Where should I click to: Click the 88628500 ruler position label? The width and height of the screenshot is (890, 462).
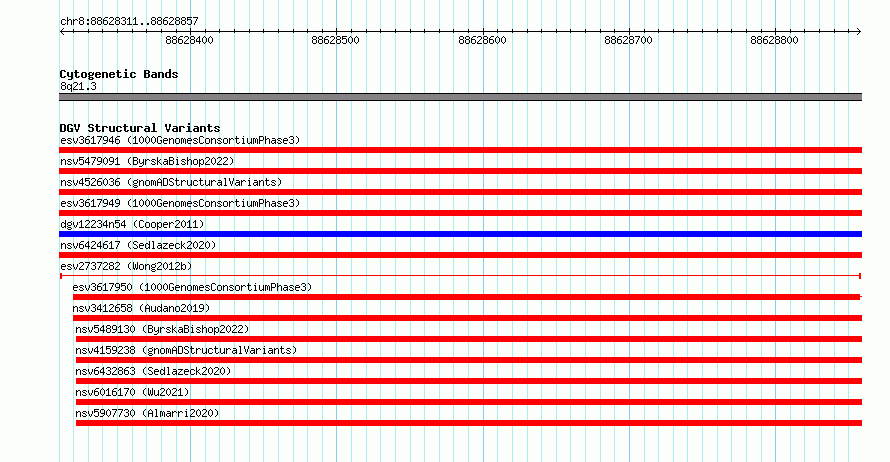coord(335,40)
